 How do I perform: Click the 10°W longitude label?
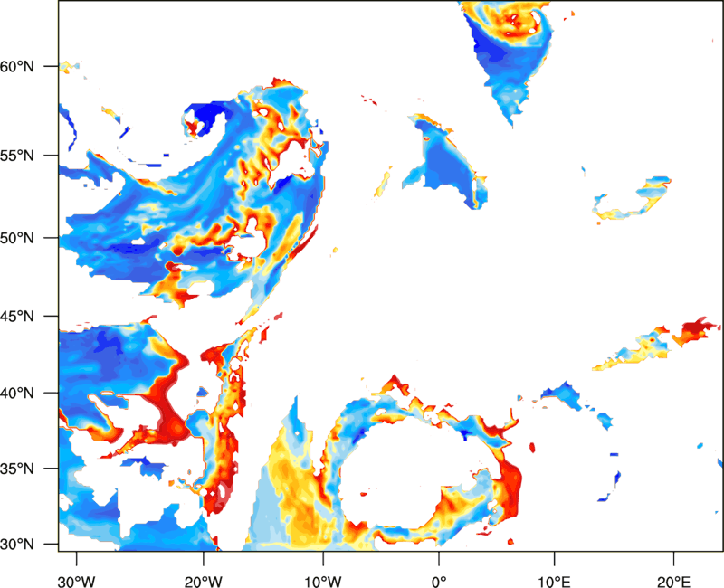(x=323, y=582)
